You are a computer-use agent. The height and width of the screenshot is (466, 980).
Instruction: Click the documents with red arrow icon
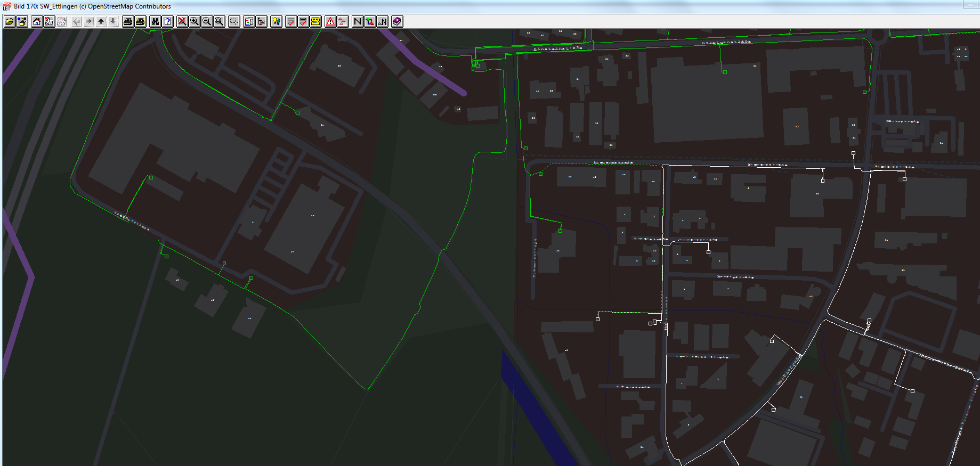pos(49,21)
